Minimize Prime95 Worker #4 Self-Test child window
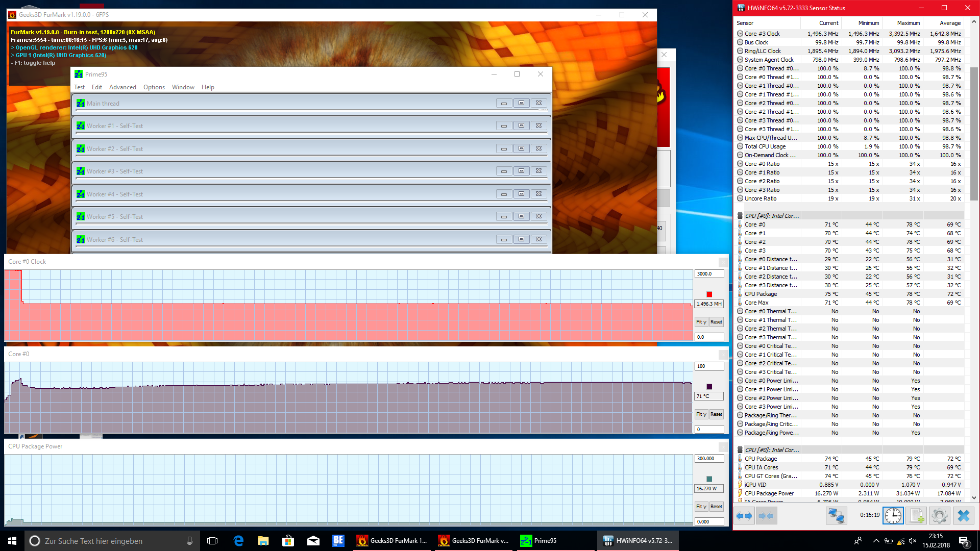 tap(504, 194)
